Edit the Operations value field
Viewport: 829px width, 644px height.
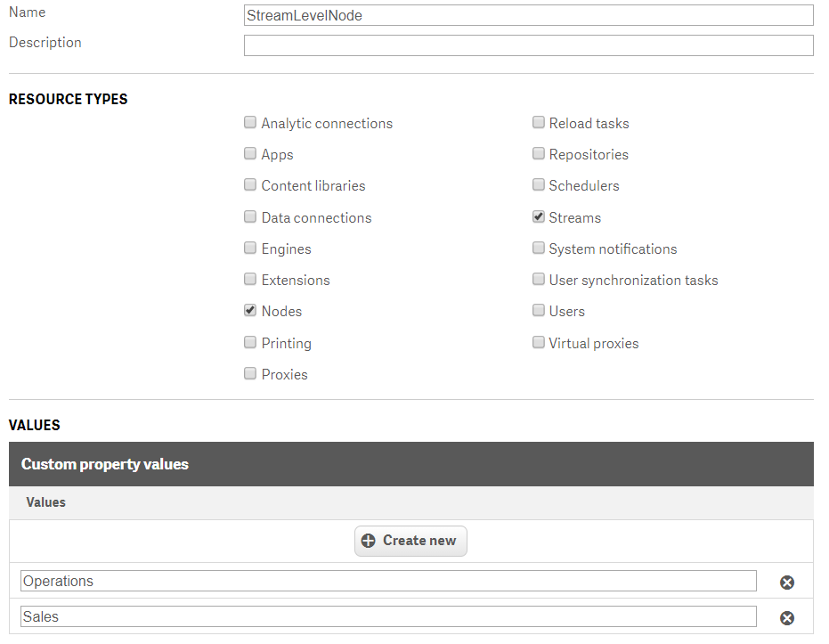point(388,582)
